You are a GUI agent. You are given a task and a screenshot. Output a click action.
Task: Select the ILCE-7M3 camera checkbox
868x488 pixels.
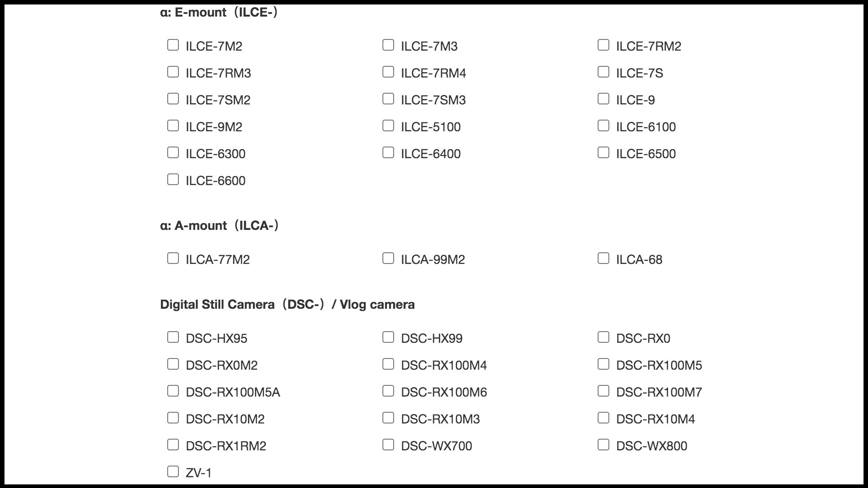388,45
